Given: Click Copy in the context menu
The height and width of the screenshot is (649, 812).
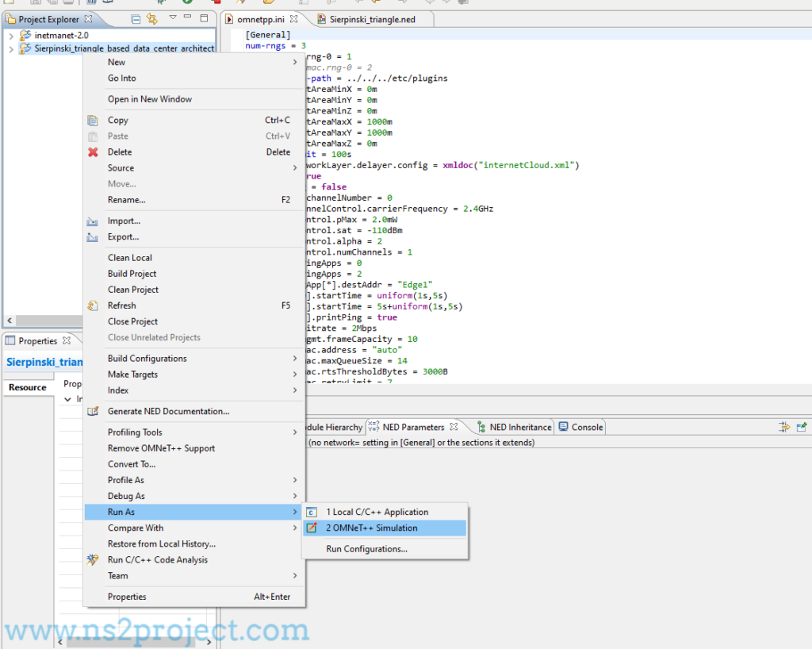Looking at the screenshot, I should coord(194,120).
